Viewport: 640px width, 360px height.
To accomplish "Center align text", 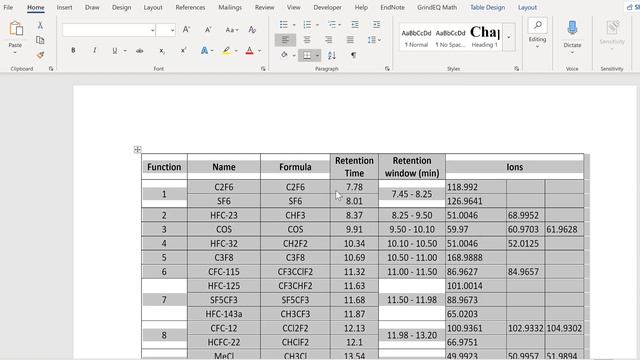I will [x=307, y=40].
